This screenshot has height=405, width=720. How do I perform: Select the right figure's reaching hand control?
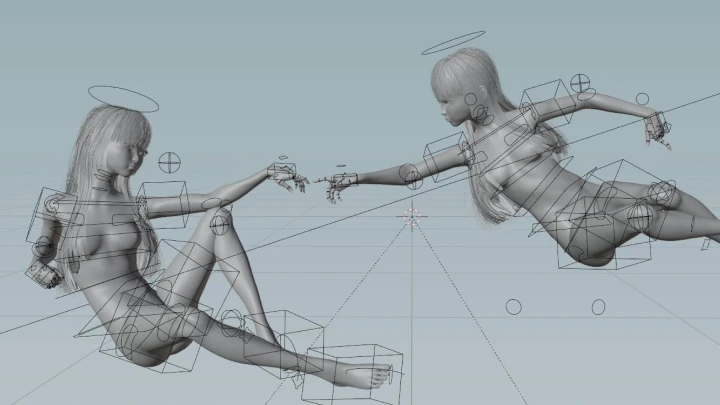point(346,180)
